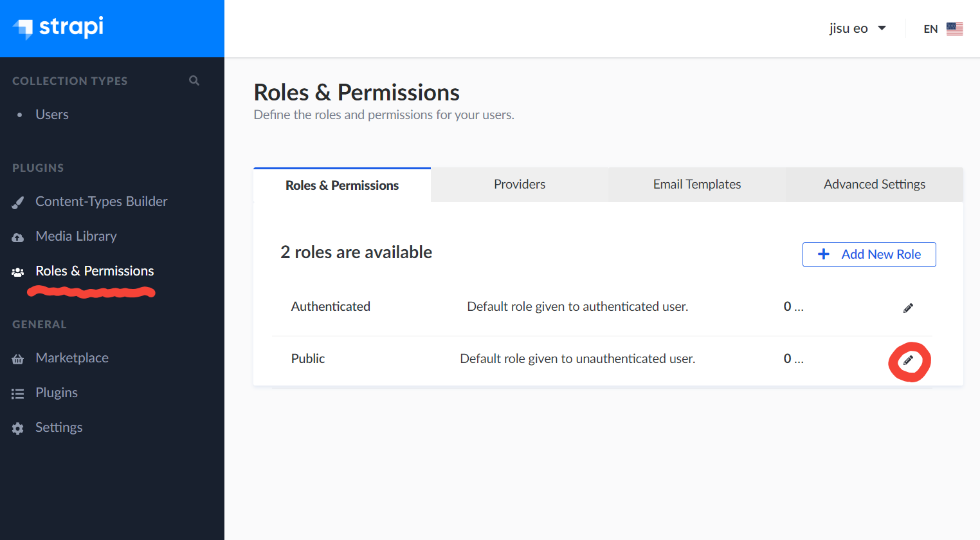This screenshot has width=980, height=540.
Task: Click 'Default role given to authenticated user.' text
Action: 577,306
